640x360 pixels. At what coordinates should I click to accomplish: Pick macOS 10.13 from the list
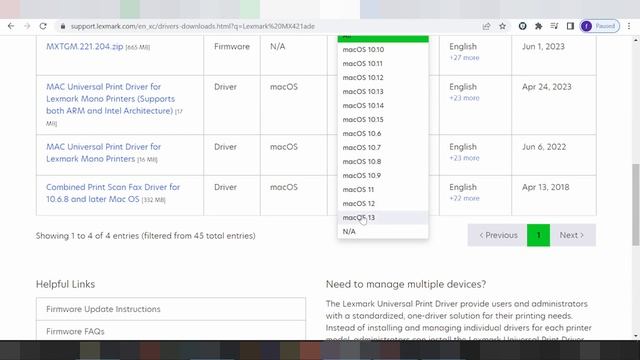point(383,91)
